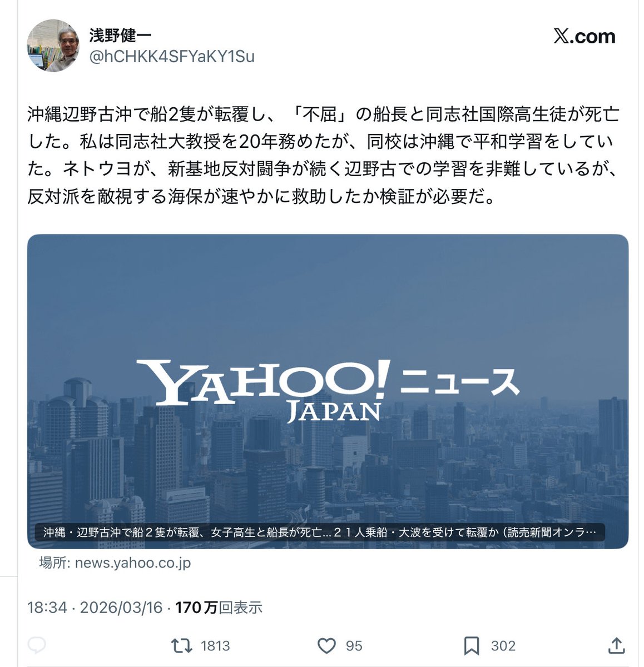Click the X.com logo
This screenshot has width=644, height=667.
584,36
